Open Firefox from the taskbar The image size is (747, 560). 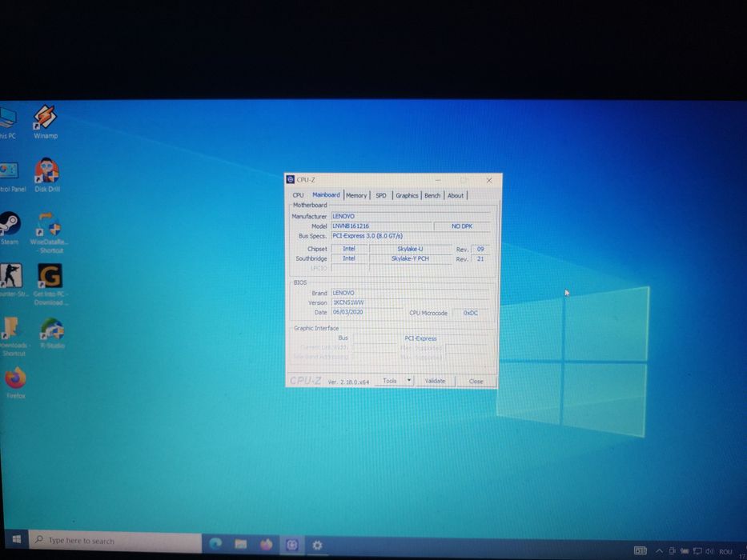[x=266, y=544]
